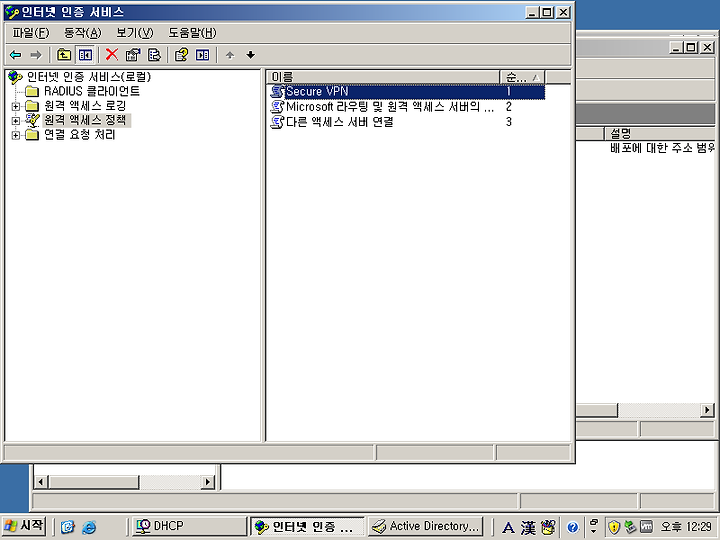The height and width of the screenshot is (540, 720).
Task: Click the 오후 12:29 clock
Action: (686, 527)
